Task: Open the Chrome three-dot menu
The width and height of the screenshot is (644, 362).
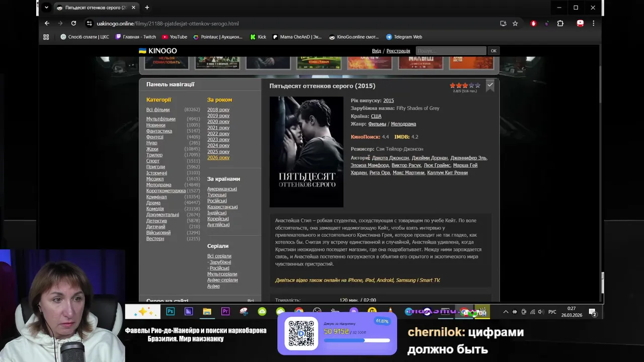Action: point(593,23)
